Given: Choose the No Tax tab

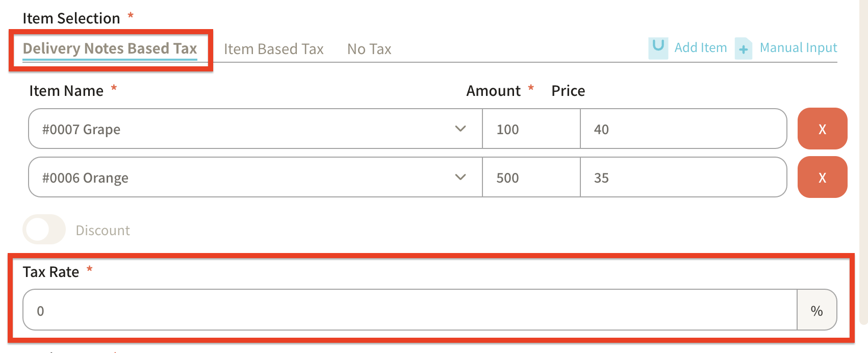Looking at the screenshot, I should click(x=369, y=49).
